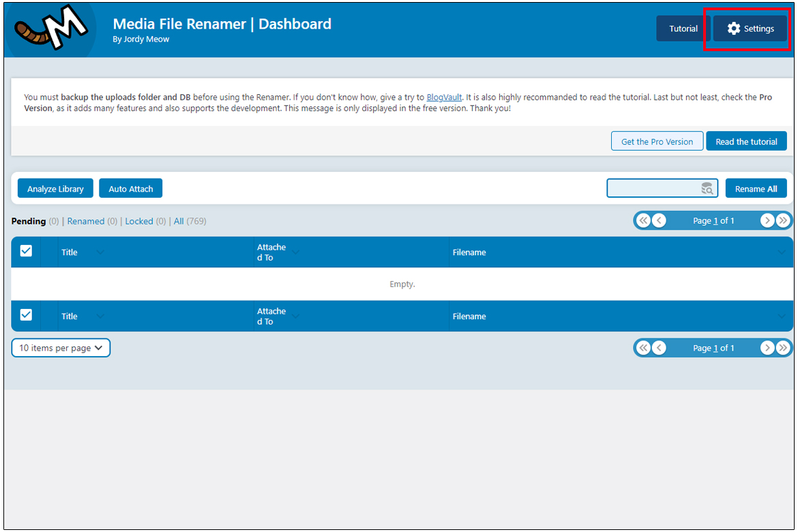Click the page number 1 in top pagination

[715, 221]
